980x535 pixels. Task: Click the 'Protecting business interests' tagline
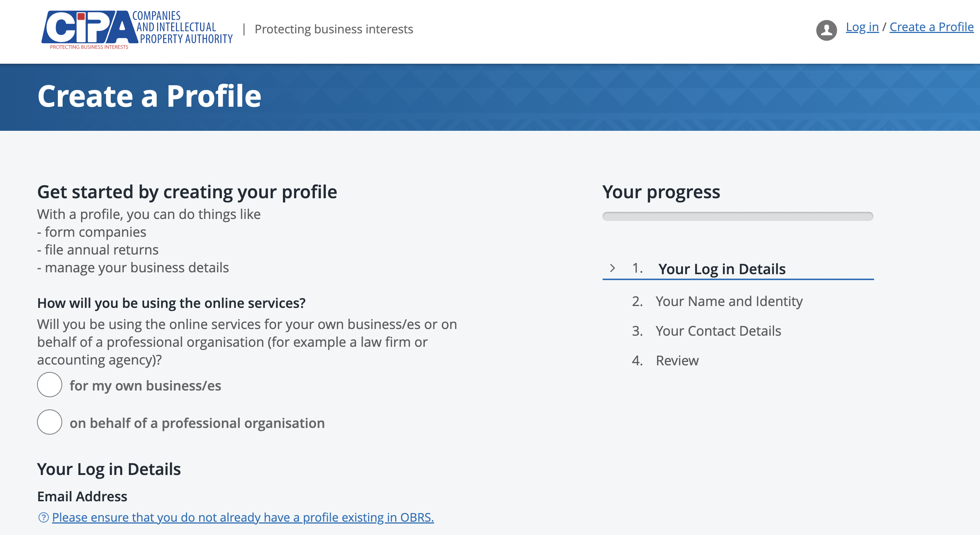[334, 29]
